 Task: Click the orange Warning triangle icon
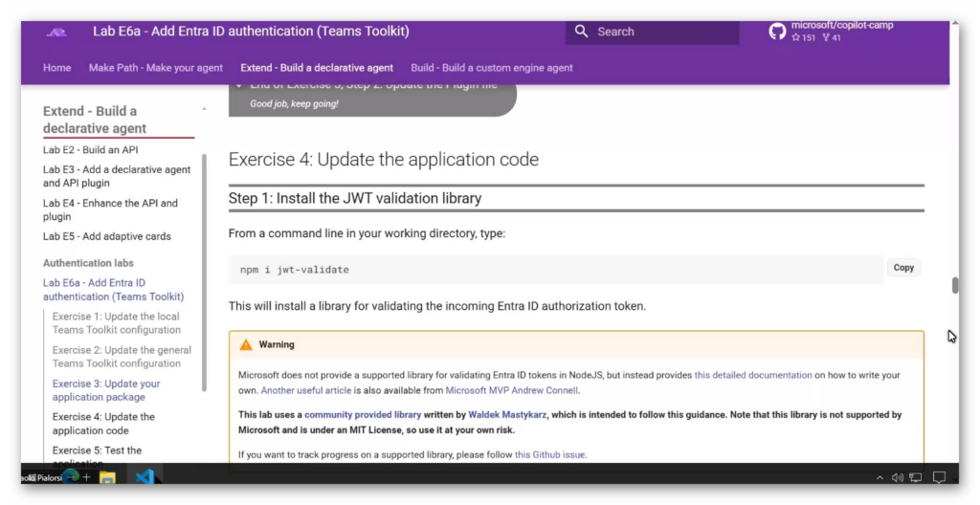click(x=246, y=344)
